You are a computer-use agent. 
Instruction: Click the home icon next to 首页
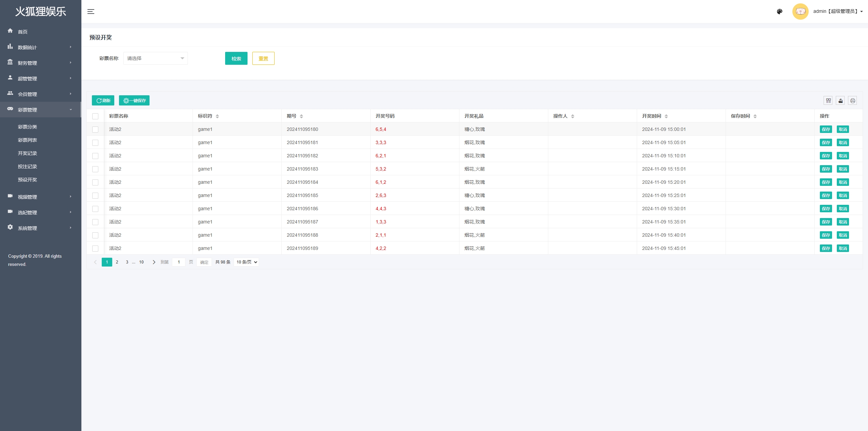(10, 31)
